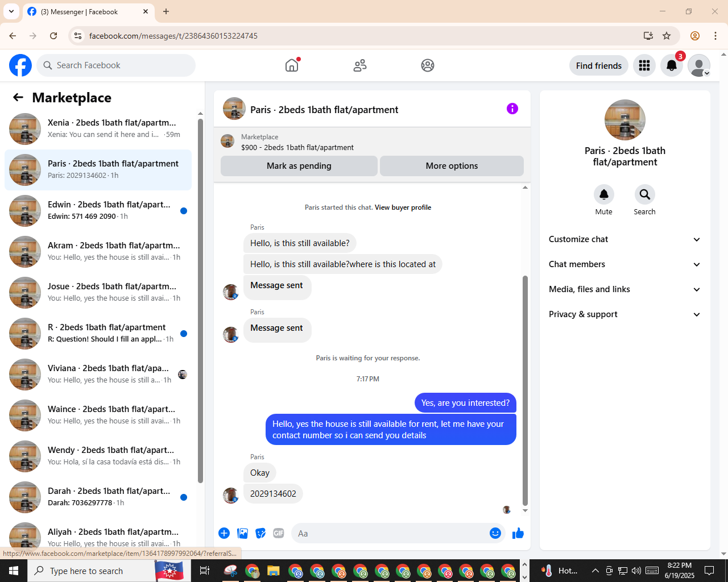The image size is (728, 582).
Task: Bookmark this page with the star icon
Action: click(667, 36)
